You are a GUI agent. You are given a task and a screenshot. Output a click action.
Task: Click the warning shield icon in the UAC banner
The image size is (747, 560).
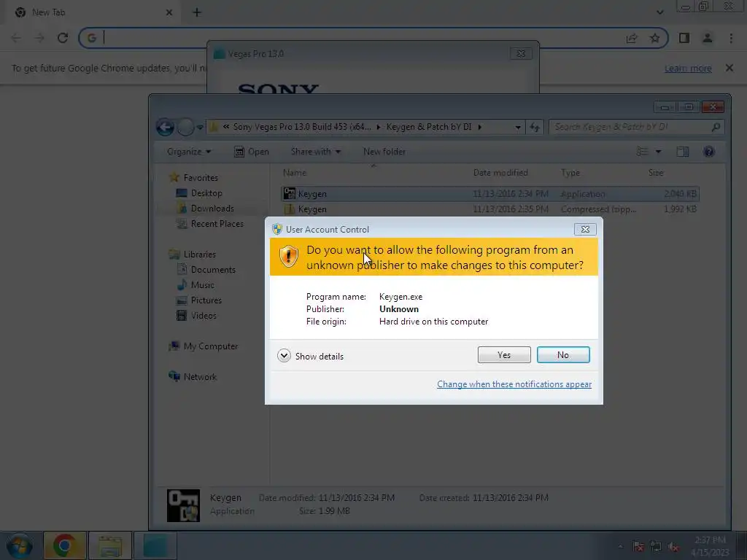pos(289,257)
